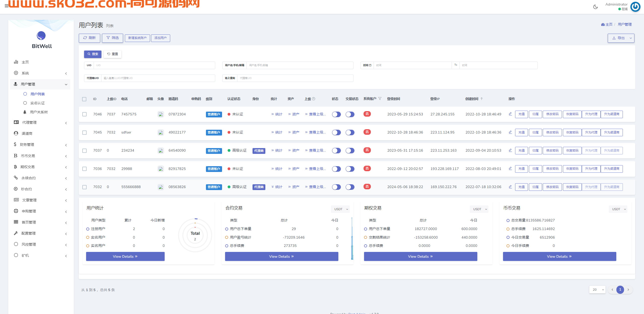Toggle dark mode moon icon

[595, 7]
